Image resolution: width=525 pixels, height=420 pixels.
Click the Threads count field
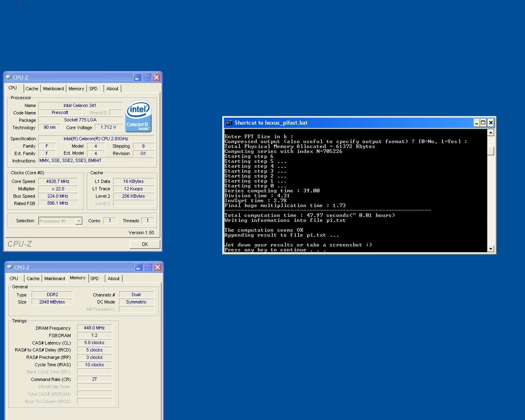[x=148, y=221]
